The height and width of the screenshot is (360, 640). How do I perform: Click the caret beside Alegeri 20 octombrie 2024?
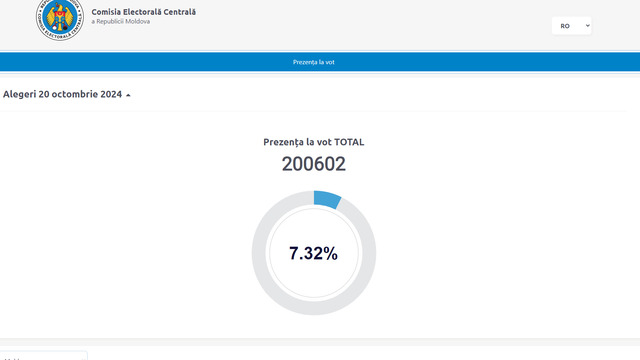coord(128,95)
